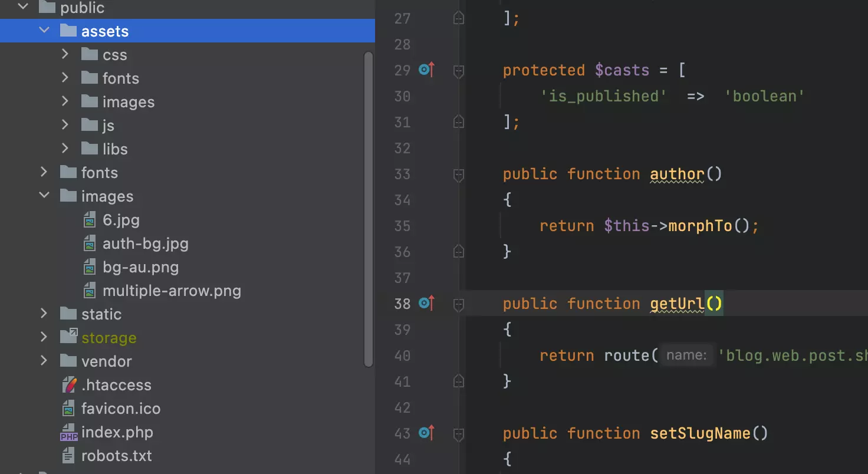The image size is (868, 474).
Task: Expand the public fonts folder chevron
Action: point(44,172)
